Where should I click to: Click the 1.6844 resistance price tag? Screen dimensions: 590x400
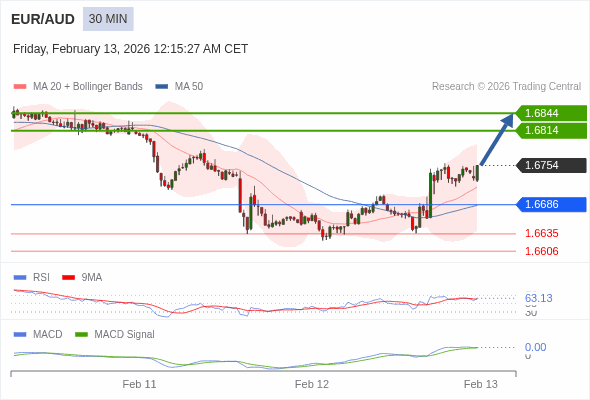pyautogui.click(x=551, y=113)
